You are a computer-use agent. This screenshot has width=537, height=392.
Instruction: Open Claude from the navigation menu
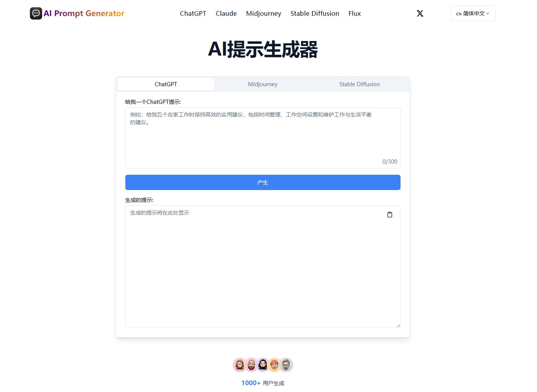tap(226, 13)
